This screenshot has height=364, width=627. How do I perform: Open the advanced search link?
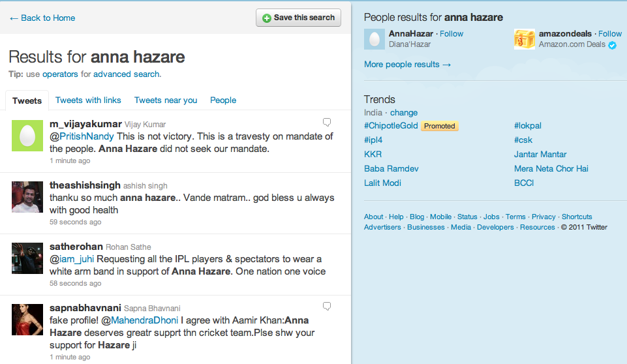click(127, 74)
